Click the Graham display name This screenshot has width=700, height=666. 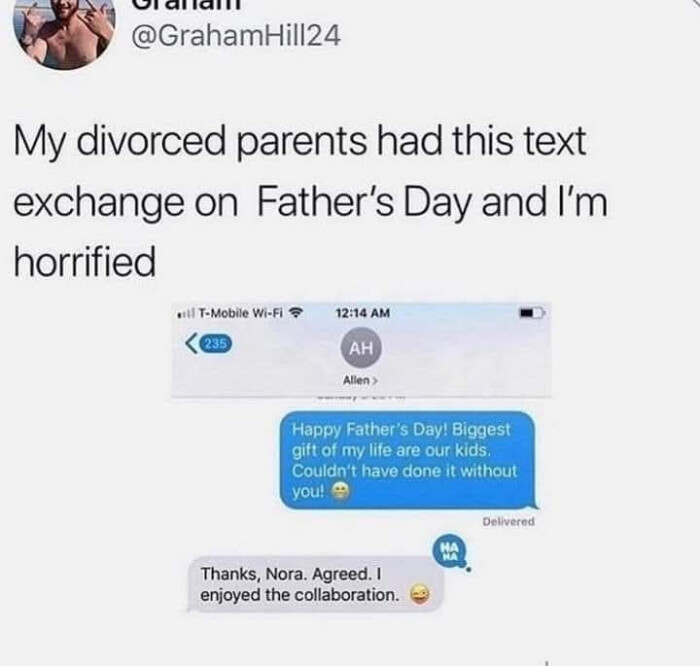(188, 5)
